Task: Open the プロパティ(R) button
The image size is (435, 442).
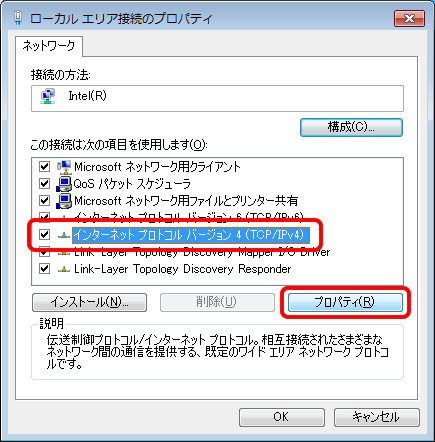Action: [x=345, y=302]
